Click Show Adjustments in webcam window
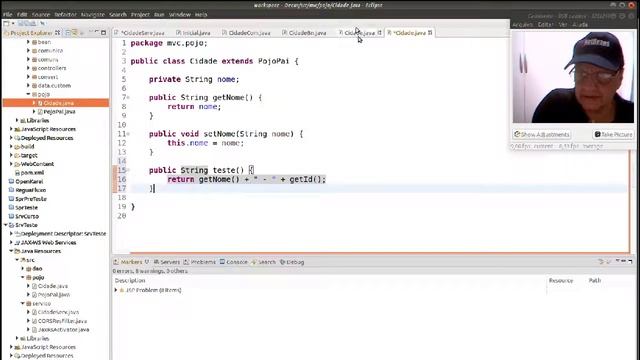The width and height of the screenshot is (640, 360). (x=542, y=134)
